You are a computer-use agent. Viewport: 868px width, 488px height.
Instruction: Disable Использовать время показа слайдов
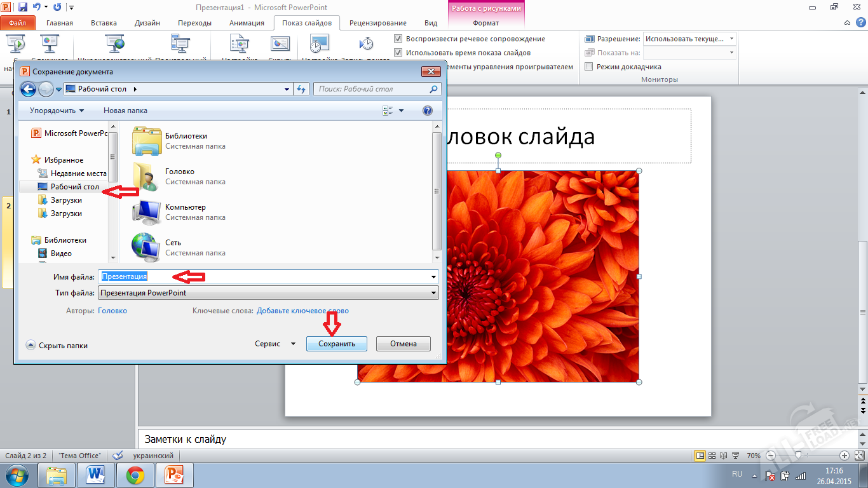point(398,52)
